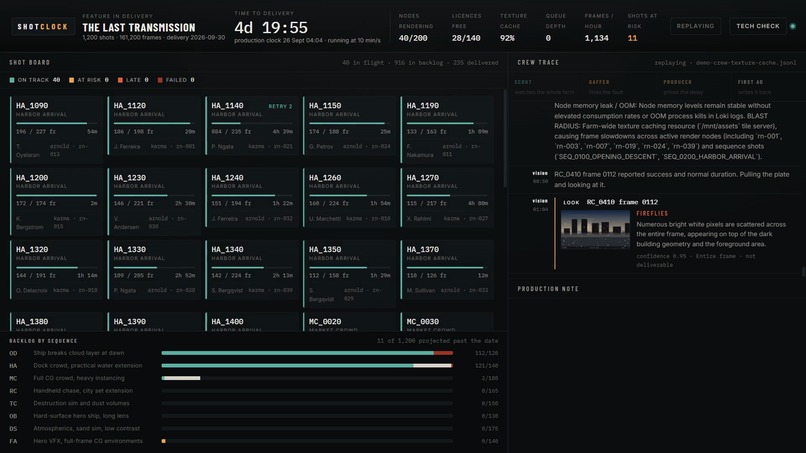Click '11 of 1,200 projected past the date'
The width and height of the screenshot is (806, 453).
(437, 341)
